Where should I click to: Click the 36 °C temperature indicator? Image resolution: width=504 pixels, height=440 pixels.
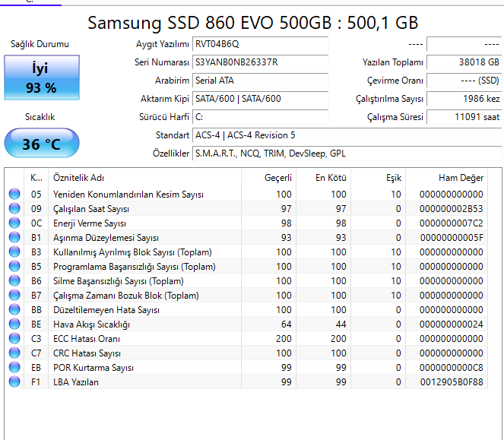tap(42, 143)
